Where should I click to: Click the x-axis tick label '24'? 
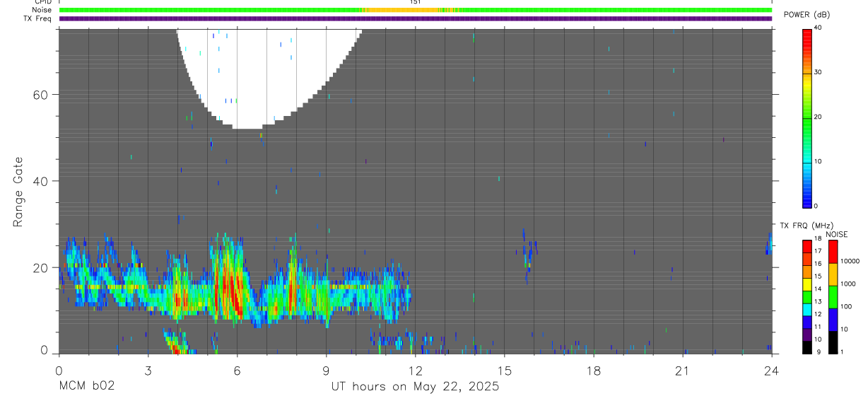[771, 371]
